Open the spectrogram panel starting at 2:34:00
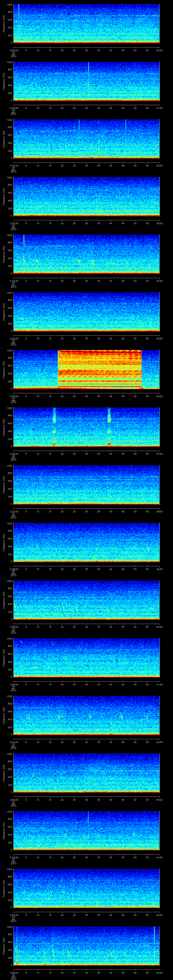 (87, 312)
